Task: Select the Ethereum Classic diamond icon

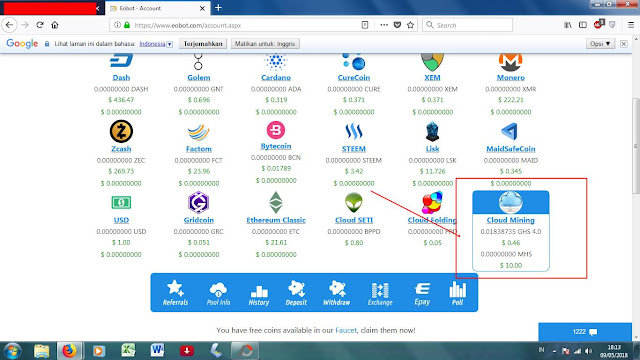Action: tap(276, 202)
